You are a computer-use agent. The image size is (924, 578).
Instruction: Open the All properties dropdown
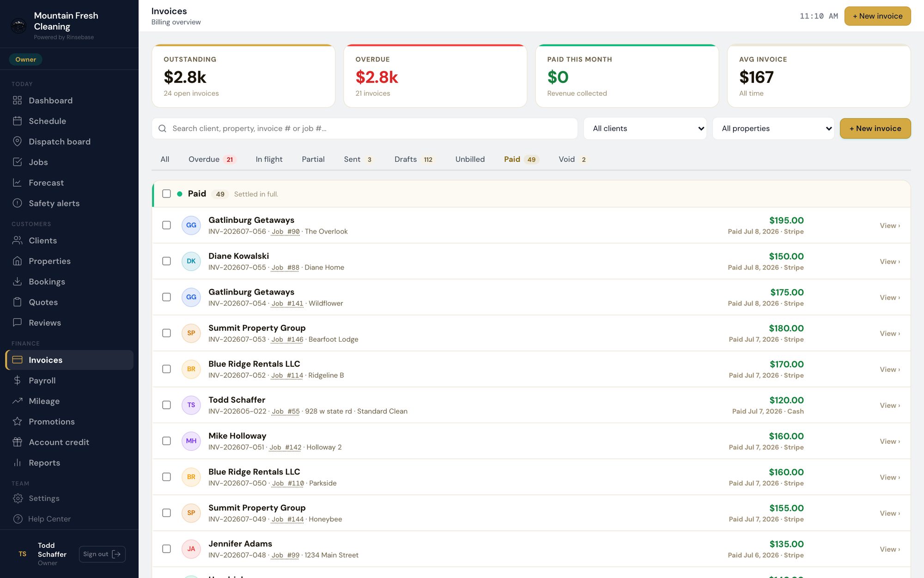773,129
